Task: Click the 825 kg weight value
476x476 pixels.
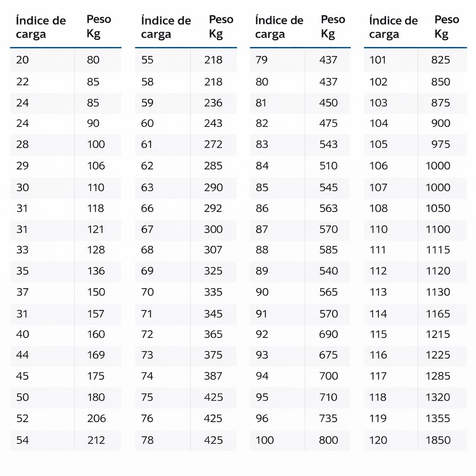Action: (440, 60)
